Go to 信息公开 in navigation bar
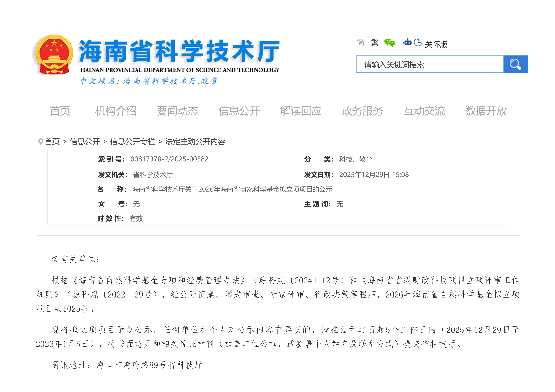 [239, 111]
